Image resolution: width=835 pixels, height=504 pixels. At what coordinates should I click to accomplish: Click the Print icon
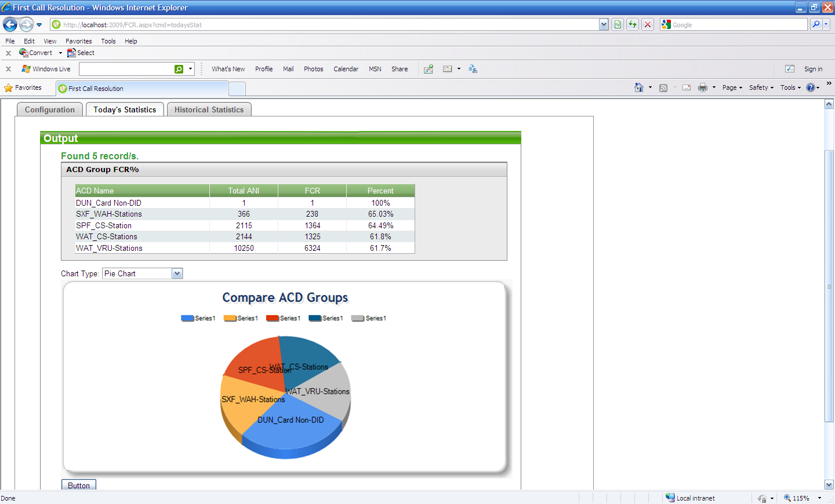703,87
